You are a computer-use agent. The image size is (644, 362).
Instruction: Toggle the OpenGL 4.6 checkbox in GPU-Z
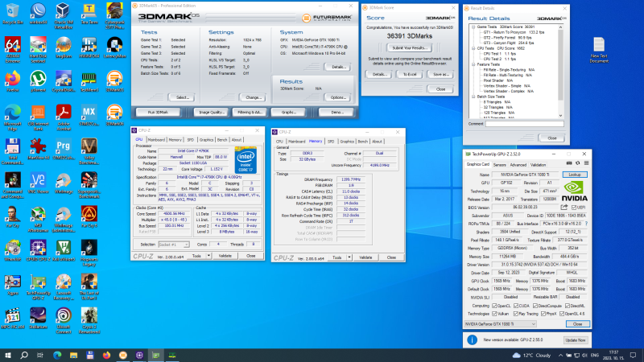click(562, 314)
